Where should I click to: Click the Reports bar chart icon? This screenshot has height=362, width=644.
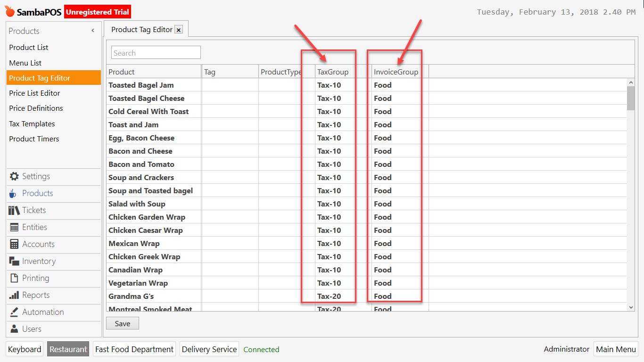14,295
